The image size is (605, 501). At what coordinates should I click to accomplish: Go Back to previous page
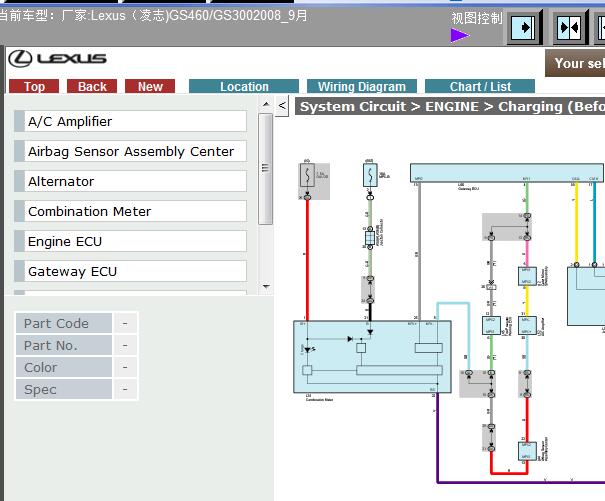coord(92,86)
